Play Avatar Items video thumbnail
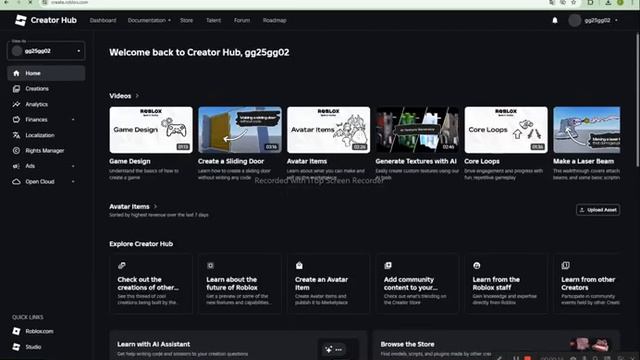 pyautogui.click(x=329, y=130)
